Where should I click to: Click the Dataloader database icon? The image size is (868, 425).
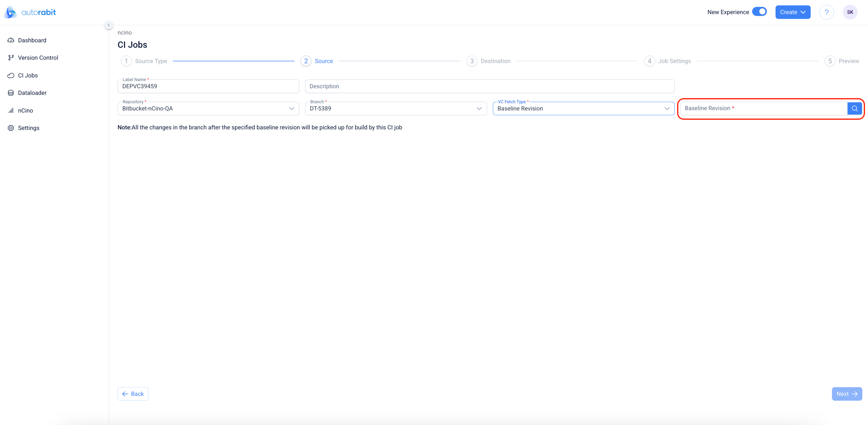11,93
